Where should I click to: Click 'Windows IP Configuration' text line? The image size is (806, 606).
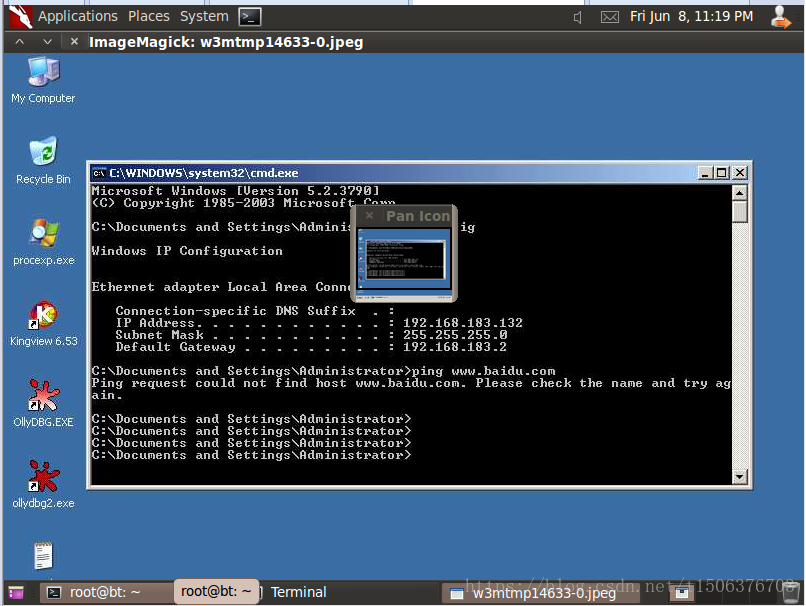click(x=187, y=251)
